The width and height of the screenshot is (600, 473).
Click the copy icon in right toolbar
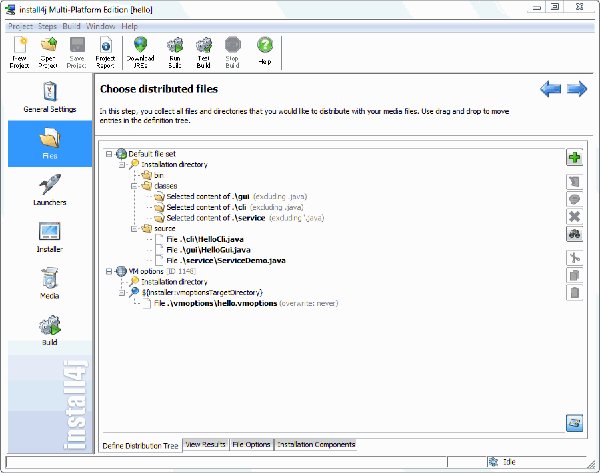[x=574, y=275]
